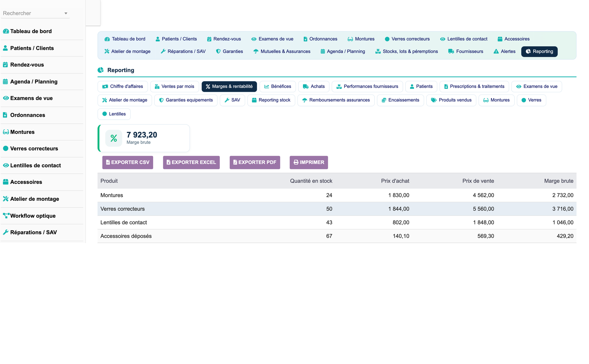Click the Montures glasses icon in sidebar
Screen dimensions: 589x364
pos(6,132)
